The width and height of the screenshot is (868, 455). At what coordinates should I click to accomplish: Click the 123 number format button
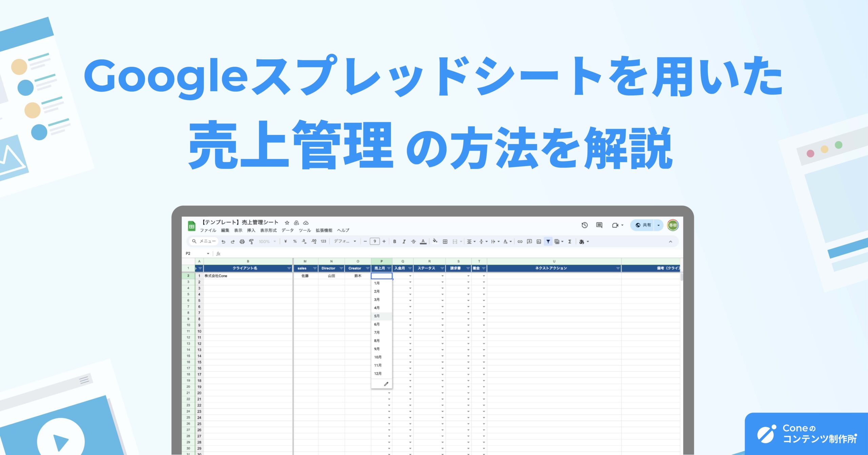pyautogui.click(x=323, y=242)
